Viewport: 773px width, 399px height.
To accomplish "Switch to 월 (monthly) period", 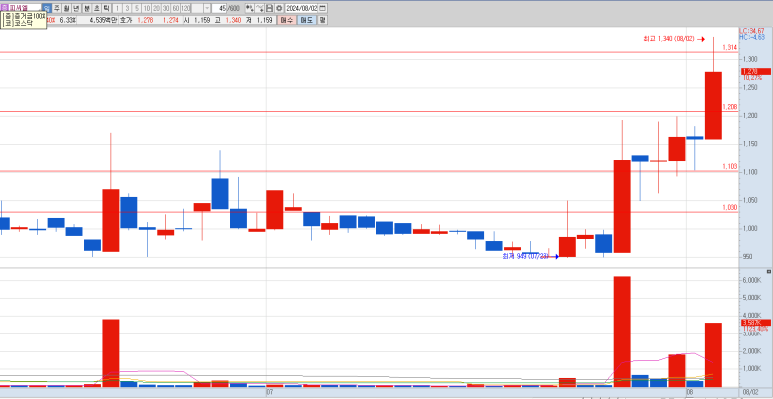I will click(x=66, y=8).
